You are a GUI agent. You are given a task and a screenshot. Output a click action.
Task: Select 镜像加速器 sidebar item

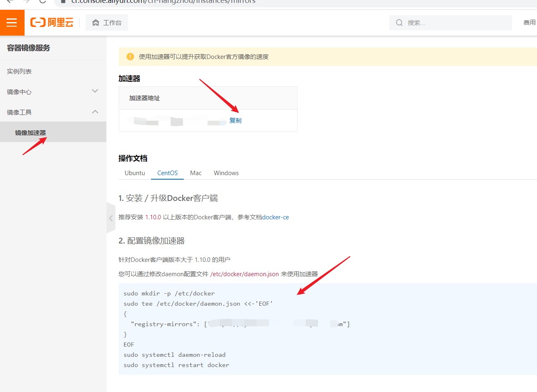53,132
